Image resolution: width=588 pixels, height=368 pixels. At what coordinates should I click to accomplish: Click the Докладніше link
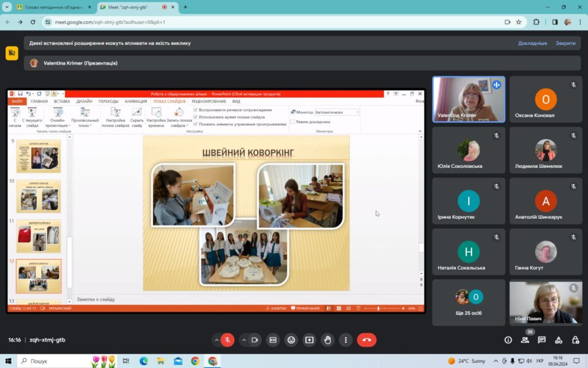pyautogui.click(x=532, y=43)
